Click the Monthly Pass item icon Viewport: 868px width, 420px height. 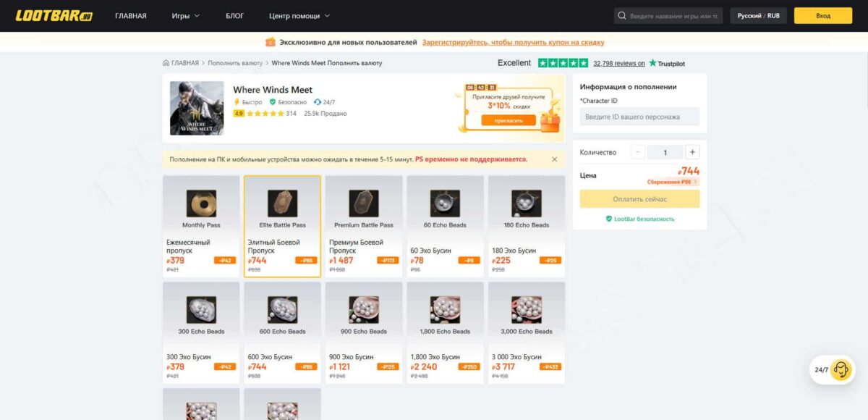201,203
